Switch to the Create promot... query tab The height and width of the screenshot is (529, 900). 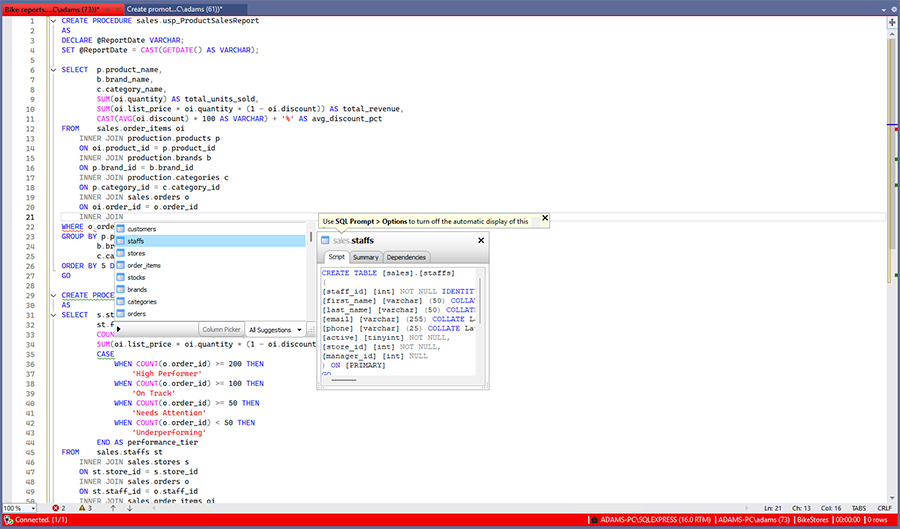click(174, 8)
